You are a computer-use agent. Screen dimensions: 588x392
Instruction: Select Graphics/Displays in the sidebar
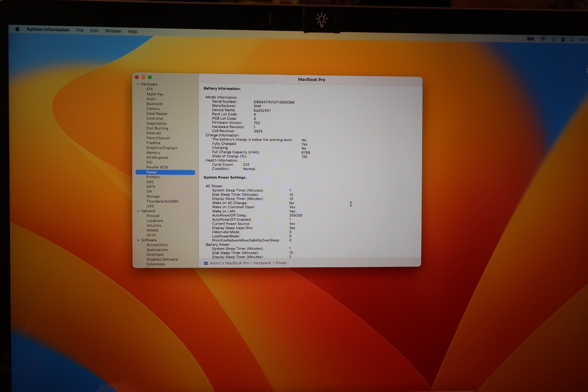pyautogui.click(x=162, y=148)
